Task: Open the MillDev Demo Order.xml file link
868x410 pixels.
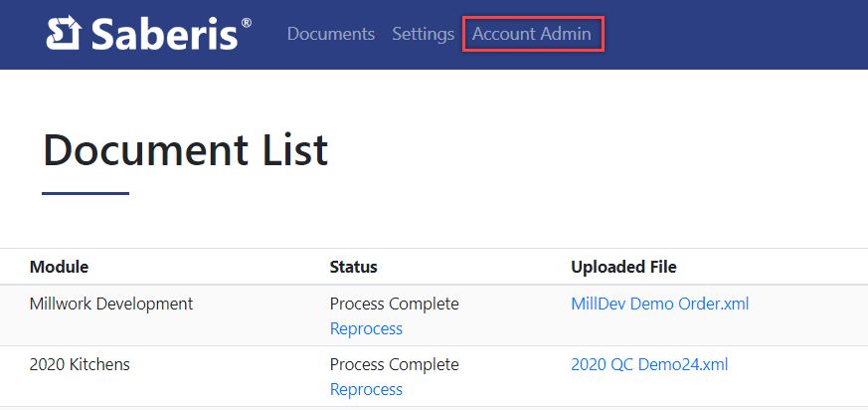Action: [659, 304]
